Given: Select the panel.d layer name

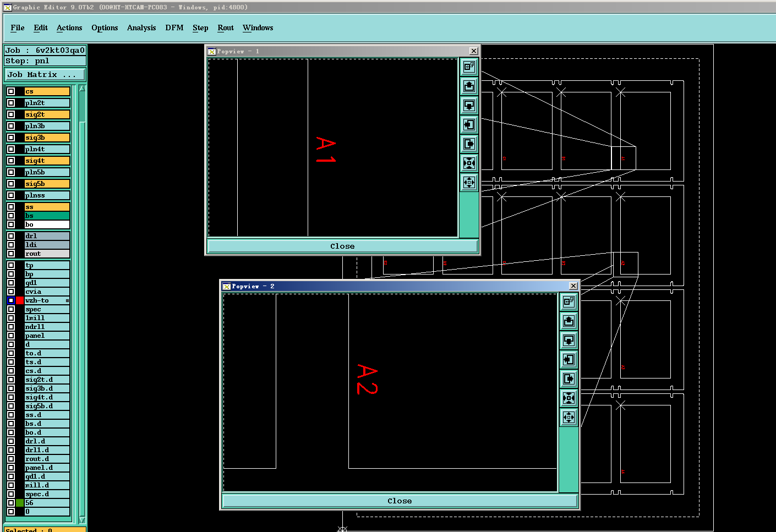Looking at the screenshot, I should tap(47, 468).
